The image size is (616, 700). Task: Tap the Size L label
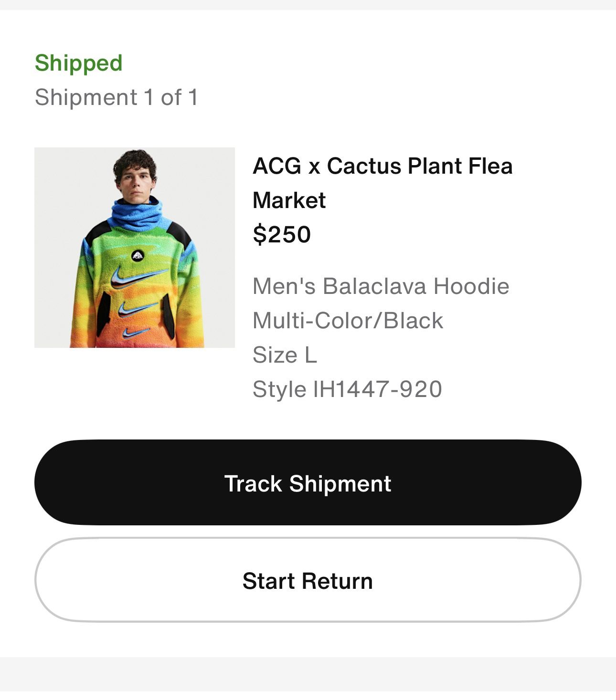click(285, 355)
